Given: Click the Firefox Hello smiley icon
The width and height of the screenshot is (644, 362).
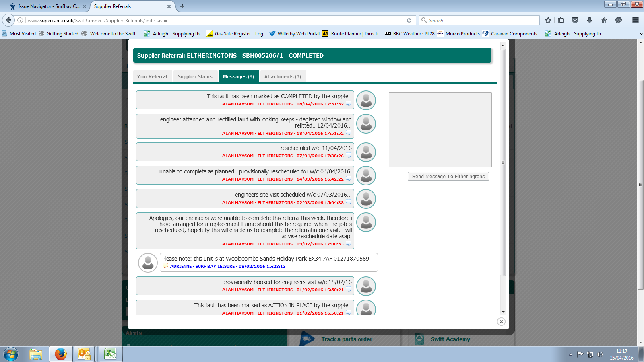Looking at the screenshot, I should click(619, 20).
